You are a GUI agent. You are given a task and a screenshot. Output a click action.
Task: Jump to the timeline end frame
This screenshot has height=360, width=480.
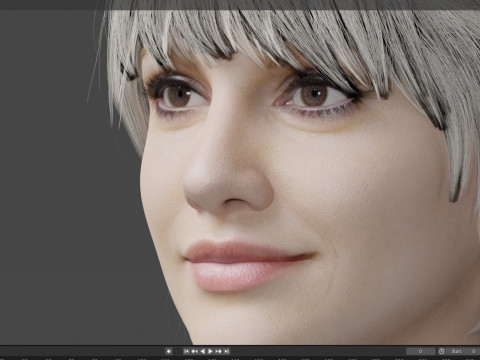[x=226, y=351]
